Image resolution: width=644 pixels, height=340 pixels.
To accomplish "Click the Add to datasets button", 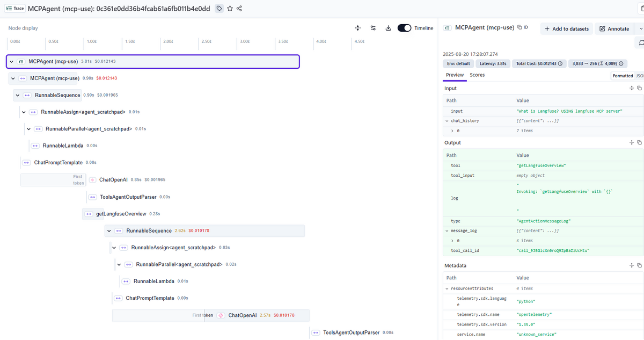I will coord(566,29).
